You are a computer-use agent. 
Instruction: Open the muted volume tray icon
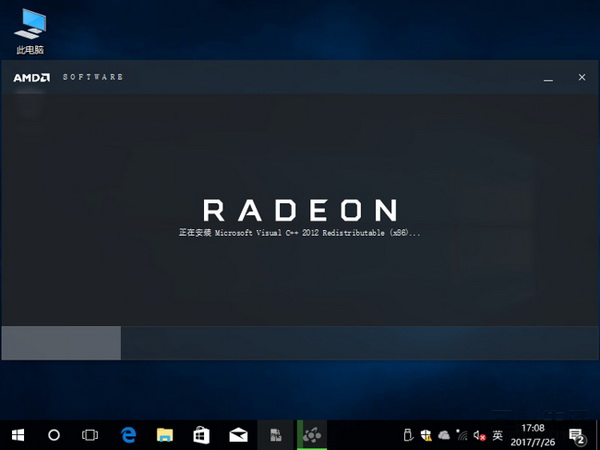[x=479, y=435]
